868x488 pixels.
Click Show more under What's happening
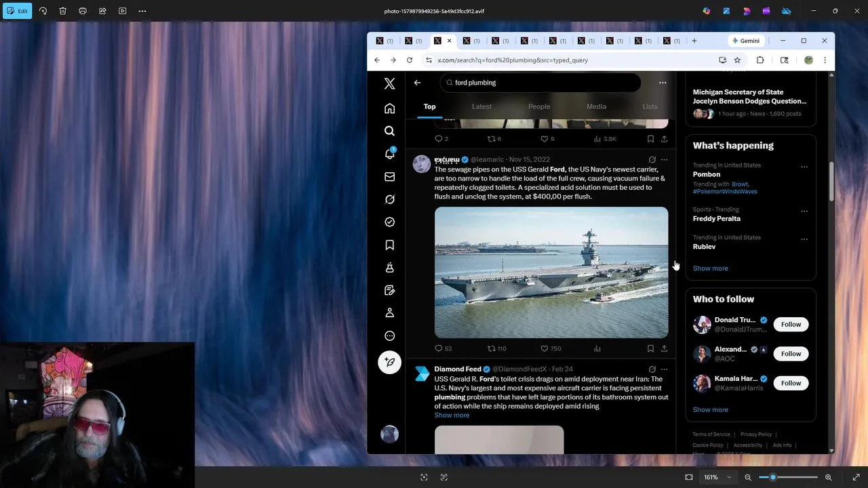point(710,268)
